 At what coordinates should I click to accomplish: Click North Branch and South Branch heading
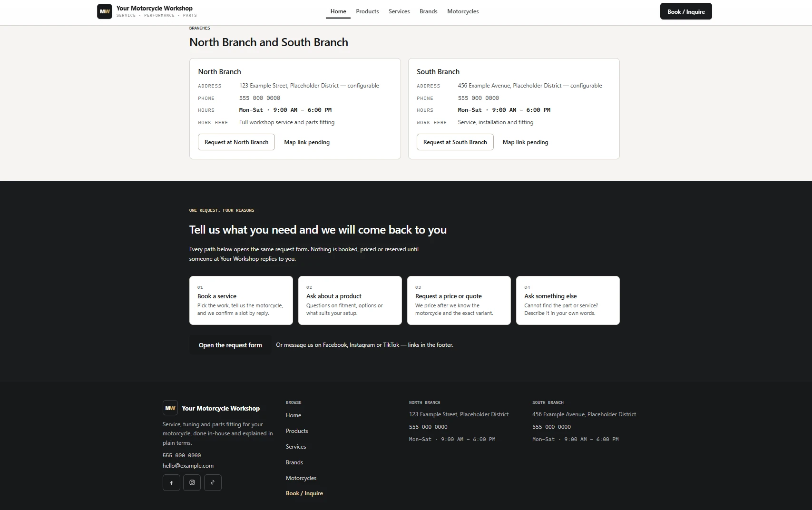pos(269,42)
